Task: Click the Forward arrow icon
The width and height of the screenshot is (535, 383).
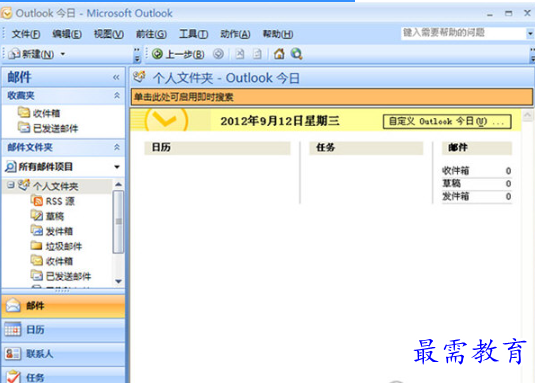Action: pyautogui.click(x=218, y=54)
